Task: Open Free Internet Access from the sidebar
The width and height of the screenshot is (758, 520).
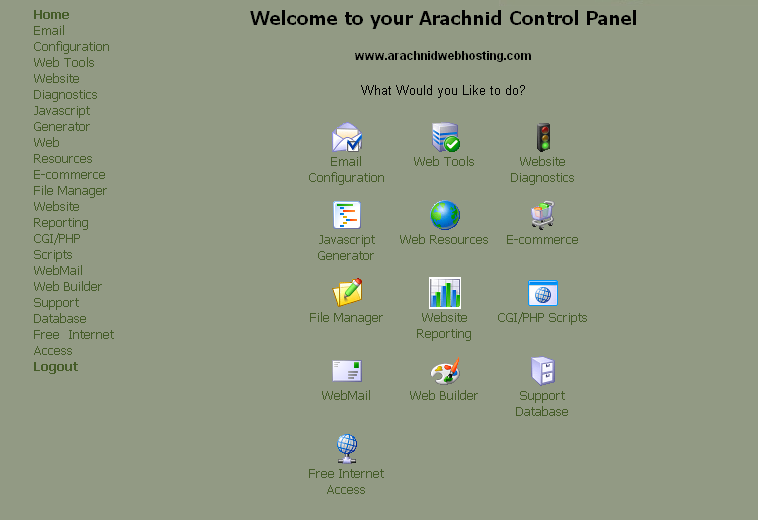Action: 73,343
